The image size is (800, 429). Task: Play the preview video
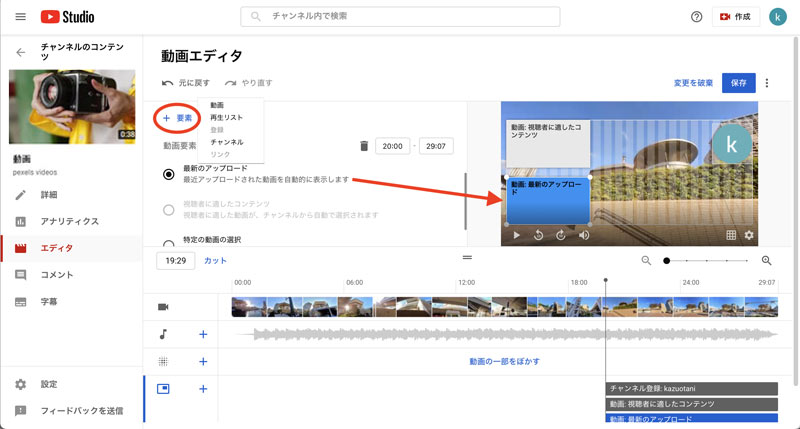[x=516, y=235]
